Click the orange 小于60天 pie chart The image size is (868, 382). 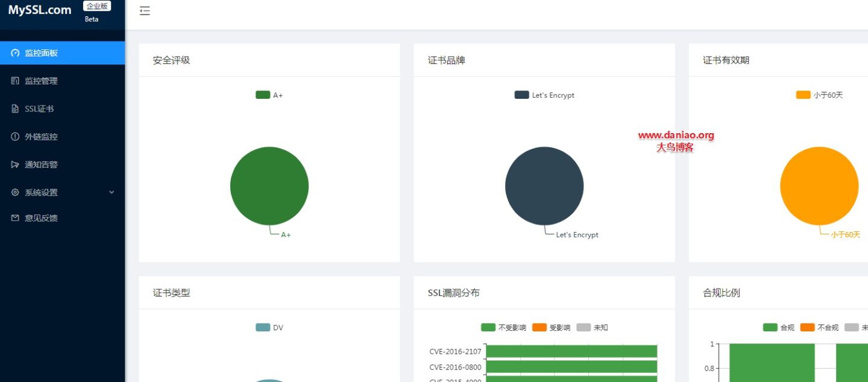[819, 186]
